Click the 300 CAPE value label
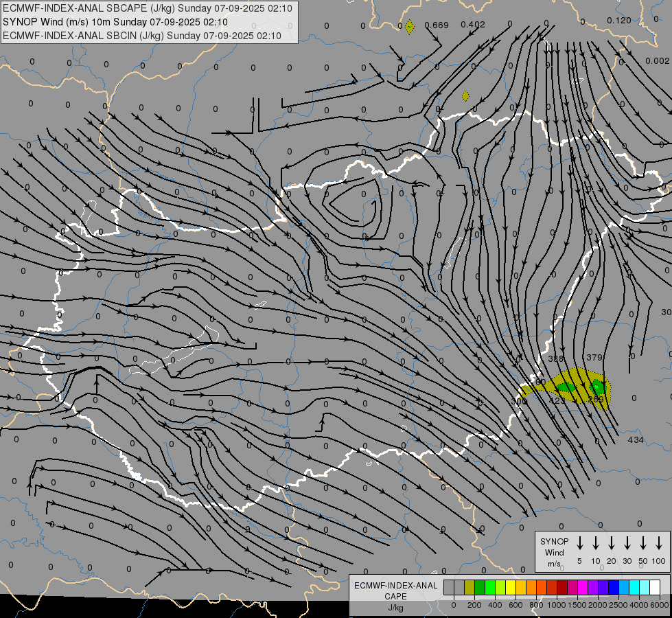This screenshot has height=618, width=672. coord(518,401)
